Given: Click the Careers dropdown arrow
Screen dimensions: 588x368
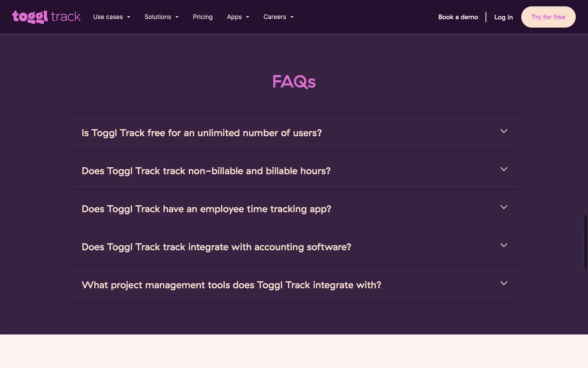Looking at the screenshot, I should (x=292, y=17).
